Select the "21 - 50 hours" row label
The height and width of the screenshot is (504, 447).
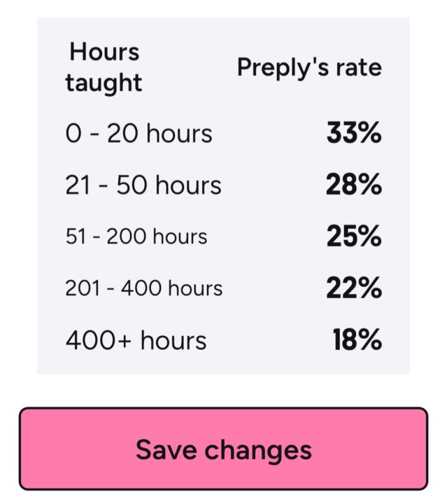[x=143, y=185]
